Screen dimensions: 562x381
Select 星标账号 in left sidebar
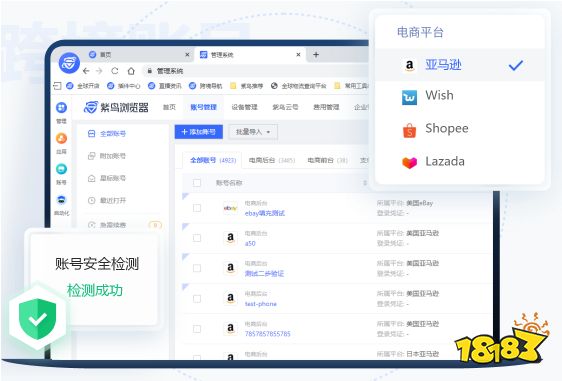click(x=107, y=178)
